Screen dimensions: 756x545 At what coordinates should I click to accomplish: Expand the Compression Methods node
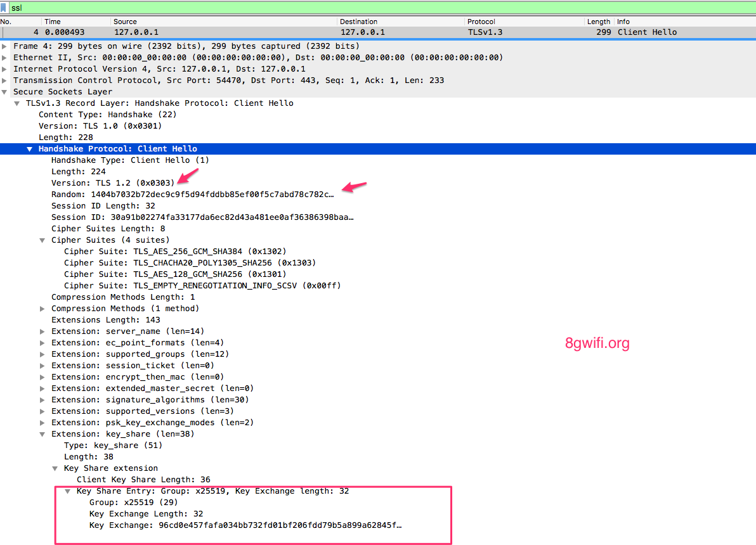[42, 309]
